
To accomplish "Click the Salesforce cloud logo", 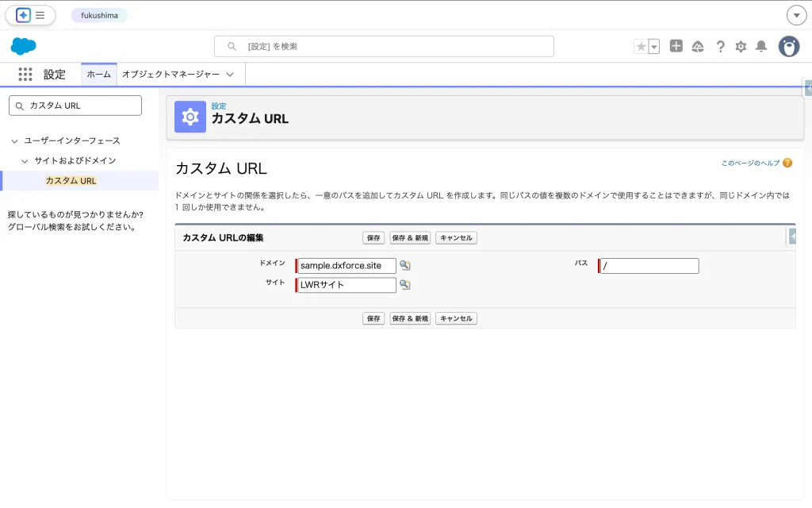I will (x=24, y=47).
